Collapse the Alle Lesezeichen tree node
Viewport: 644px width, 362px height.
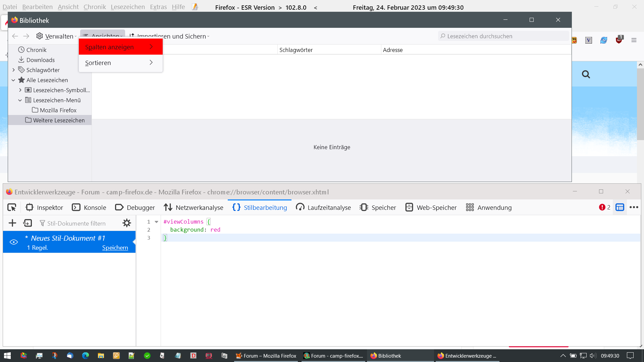click(x=13, y=80)
